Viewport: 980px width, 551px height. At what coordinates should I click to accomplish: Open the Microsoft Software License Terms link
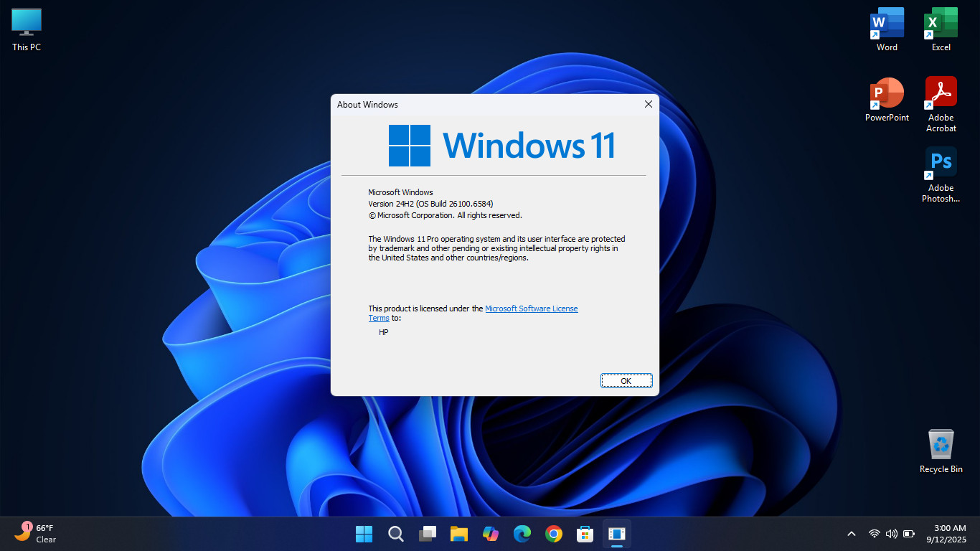point(473,313)
